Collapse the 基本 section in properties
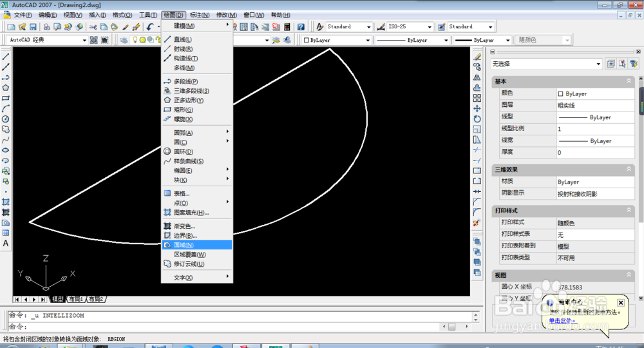This screenshot has height=348, width=644. pos(629,81)
